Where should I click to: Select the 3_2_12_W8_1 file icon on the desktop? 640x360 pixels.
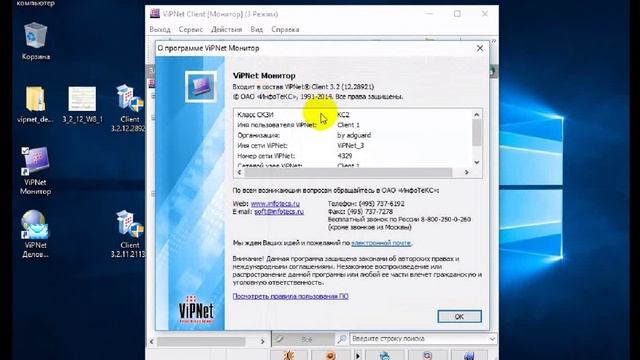pos(82,104)
